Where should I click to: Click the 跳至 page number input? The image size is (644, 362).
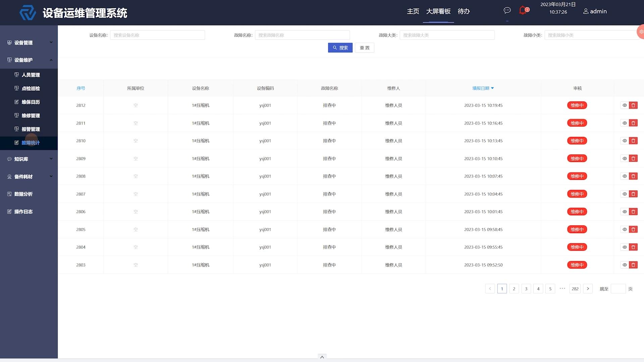618,289
